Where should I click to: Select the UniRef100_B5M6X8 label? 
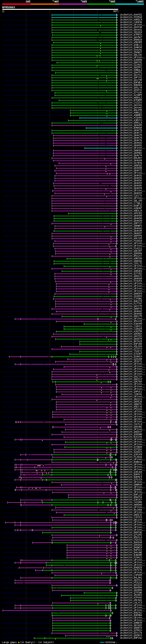(x=131, y=40)
